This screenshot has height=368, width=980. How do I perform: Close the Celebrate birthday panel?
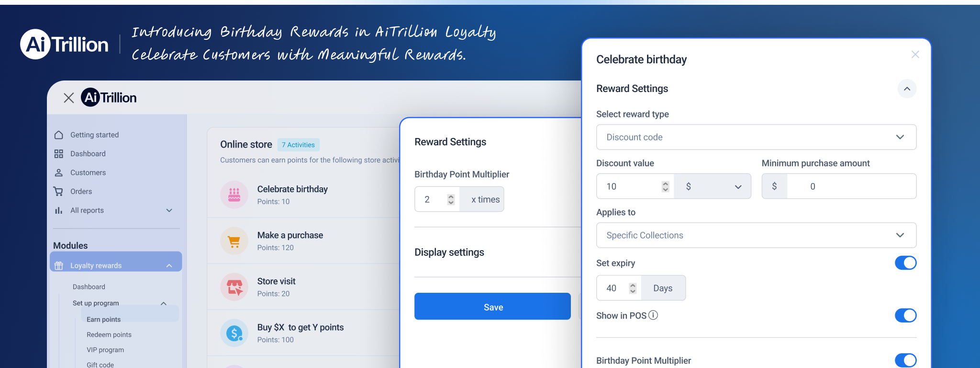(915, 55)
